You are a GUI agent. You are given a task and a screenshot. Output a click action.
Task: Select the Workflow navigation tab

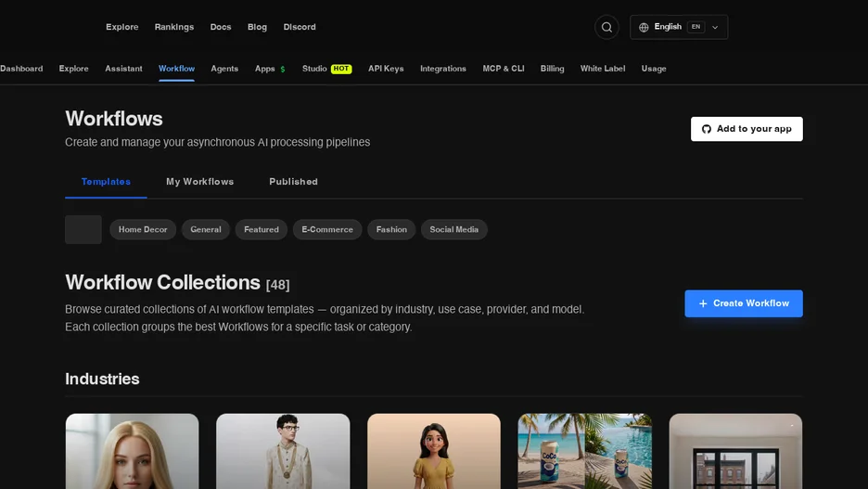point(176,69)
